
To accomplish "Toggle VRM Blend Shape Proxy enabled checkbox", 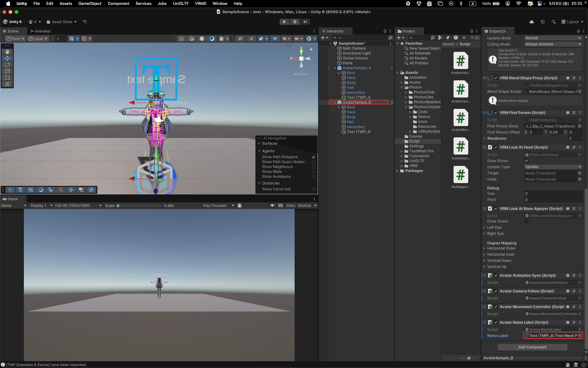I will pos(496,78).
